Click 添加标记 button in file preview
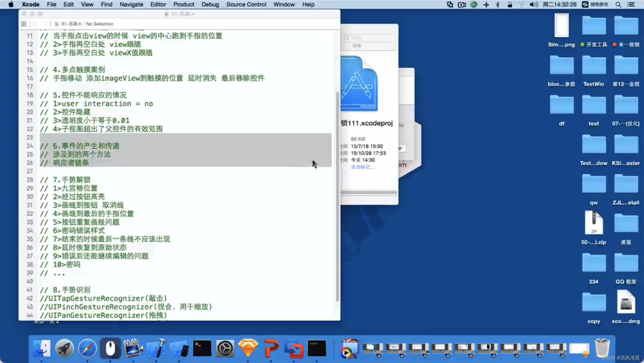This screenshot has width=644, height=363. [x=362, y=167]
